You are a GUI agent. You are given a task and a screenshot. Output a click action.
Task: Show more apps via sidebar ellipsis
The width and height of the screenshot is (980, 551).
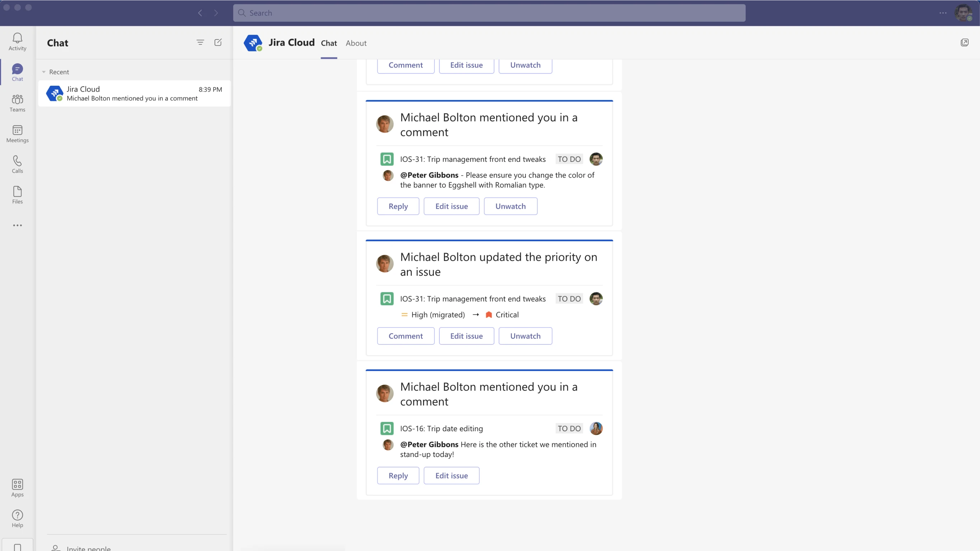17,225
